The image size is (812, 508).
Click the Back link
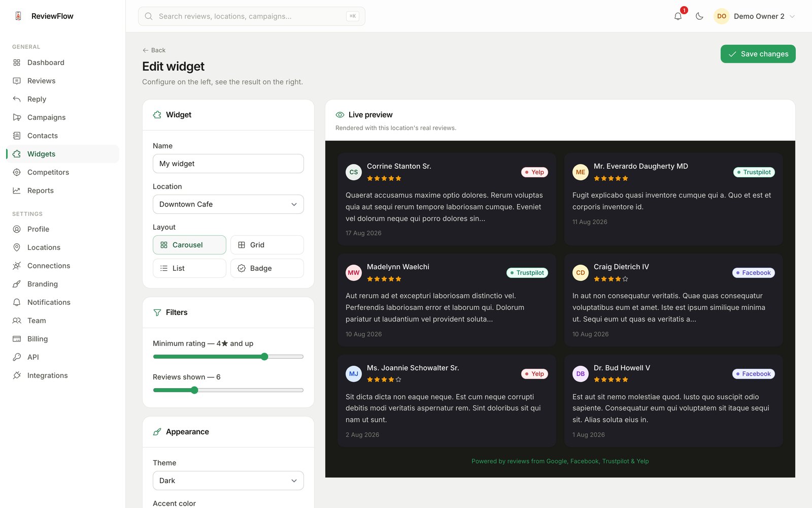(x=154, y=50)
